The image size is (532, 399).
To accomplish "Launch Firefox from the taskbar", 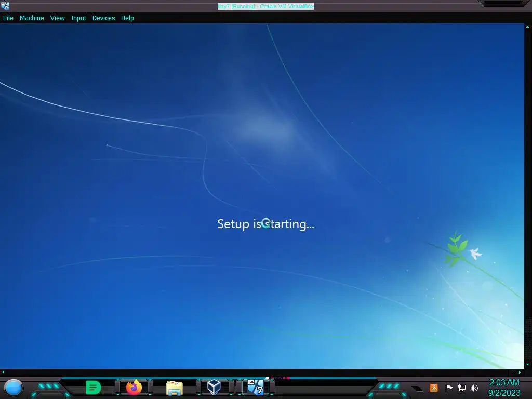I will click(134, 388).
